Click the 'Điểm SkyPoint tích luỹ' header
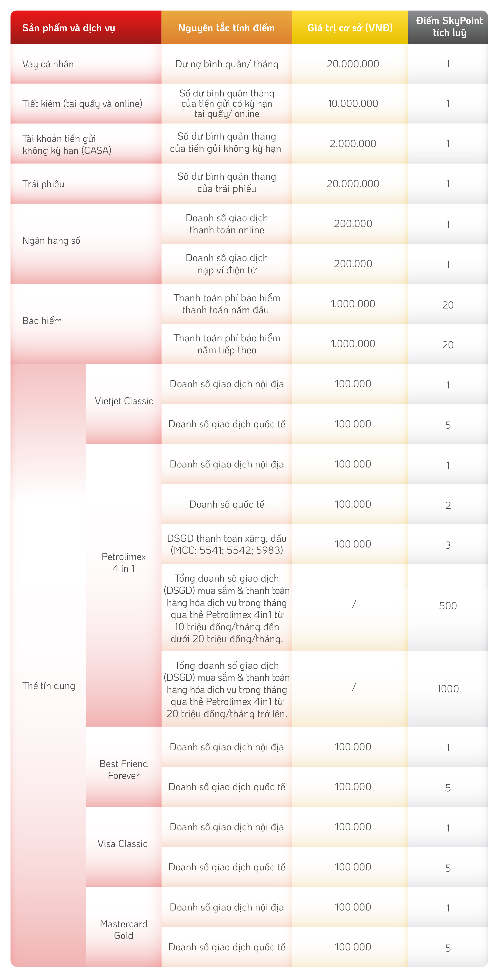The height and width of the screenshot is (980, 499). pos(448,27)
